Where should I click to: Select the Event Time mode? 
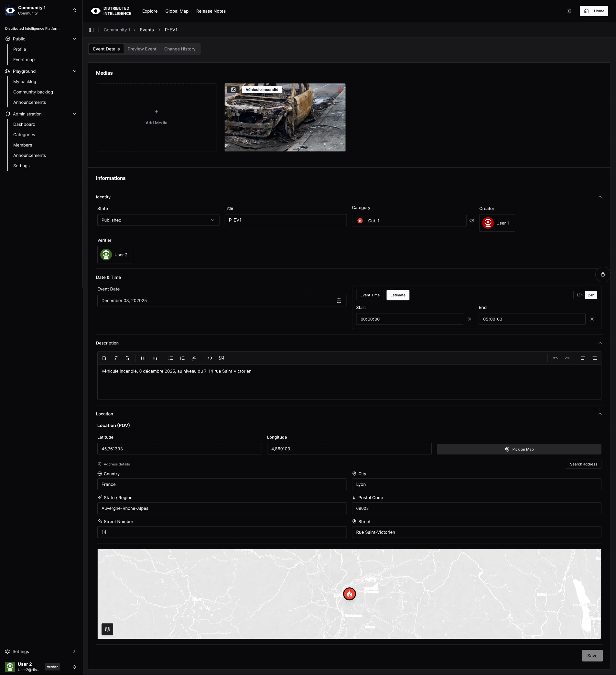point(370,295)
